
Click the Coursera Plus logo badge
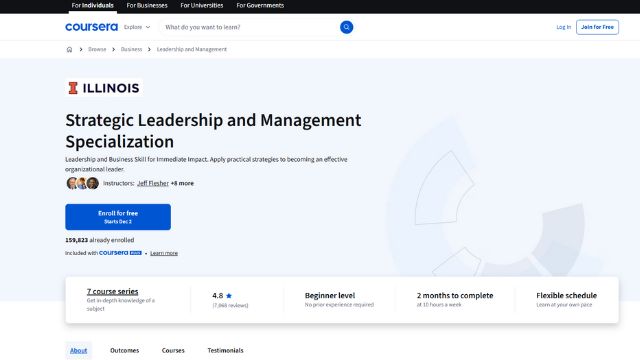click(120, 253)
